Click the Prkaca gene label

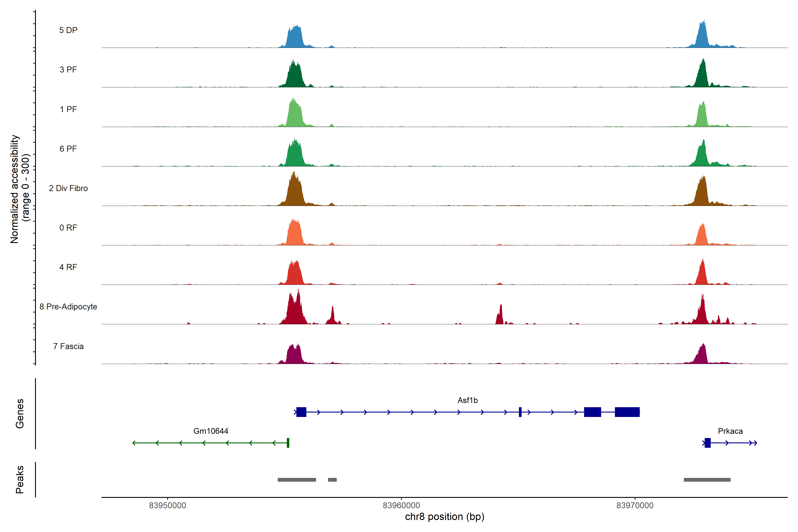tap(730, 431)
